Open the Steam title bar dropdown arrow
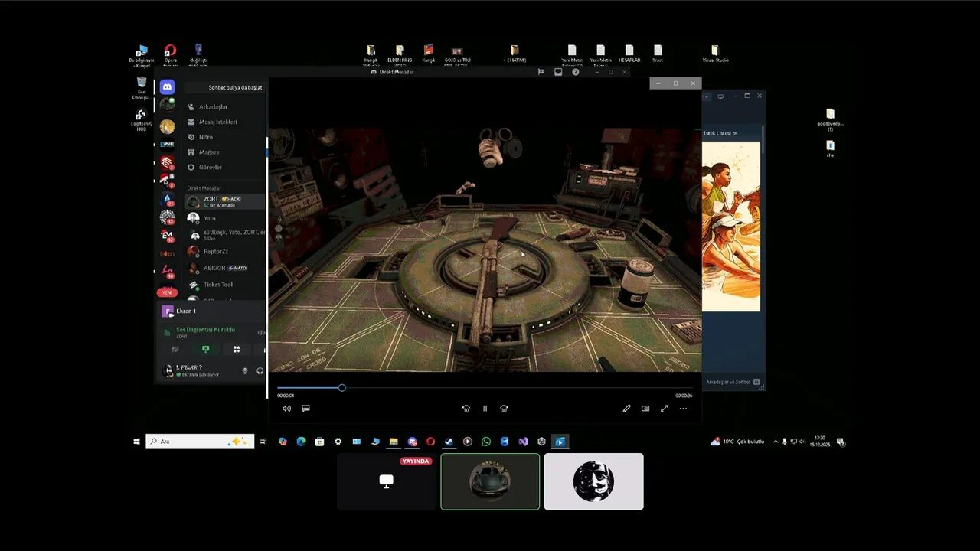This screenshot has height=551, width=980. point(707,96)
